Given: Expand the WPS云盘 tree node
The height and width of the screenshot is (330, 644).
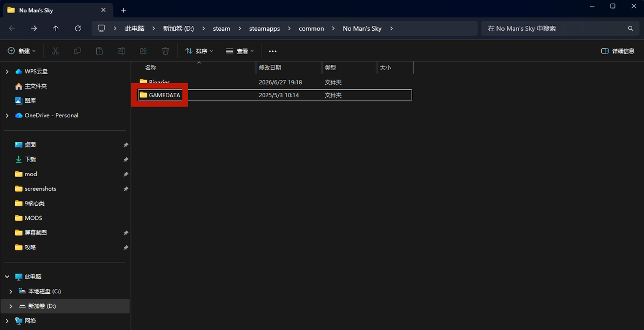Looking at the screenshot, I should 7,71.
